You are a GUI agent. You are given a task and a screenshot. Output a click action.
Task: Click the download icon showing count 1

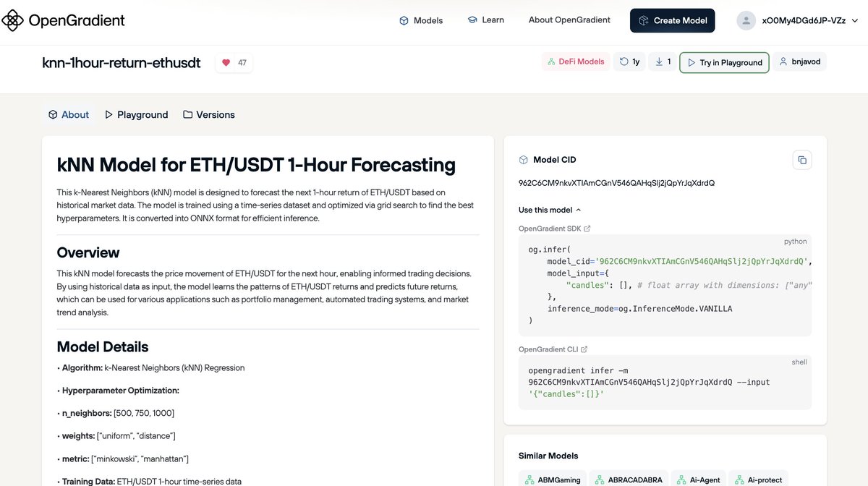click(659, 61)
